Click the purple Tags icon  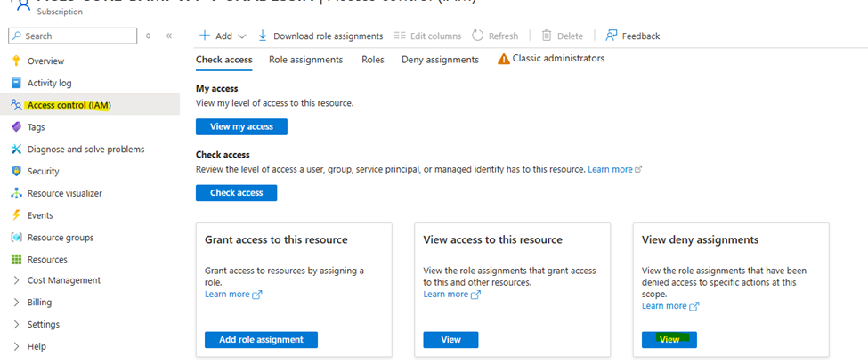[16, 127]
